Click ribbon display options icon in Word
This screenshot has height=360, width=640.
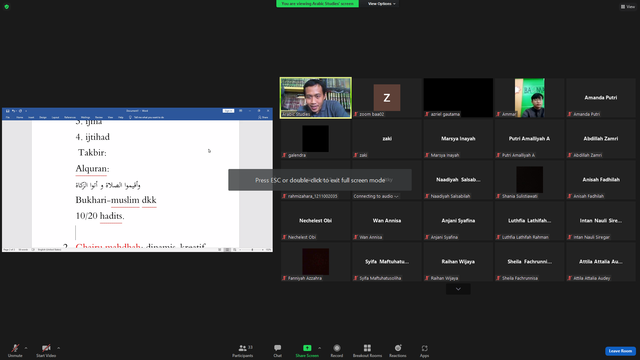(x=241, y=111)
